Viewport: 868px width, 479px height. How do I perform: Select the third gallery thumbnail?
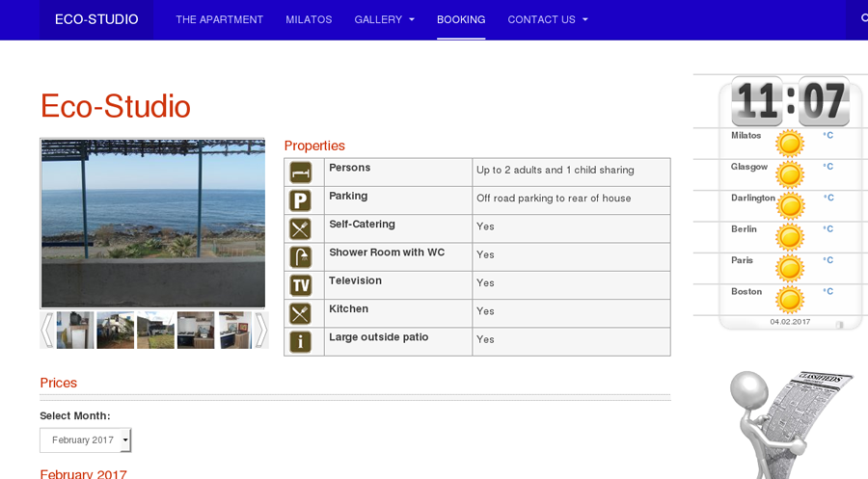click(155, 331)
